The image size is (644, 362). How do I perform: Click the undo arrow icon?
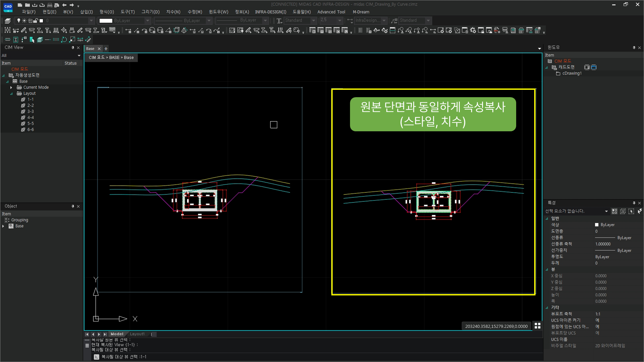tap(64, 5)
